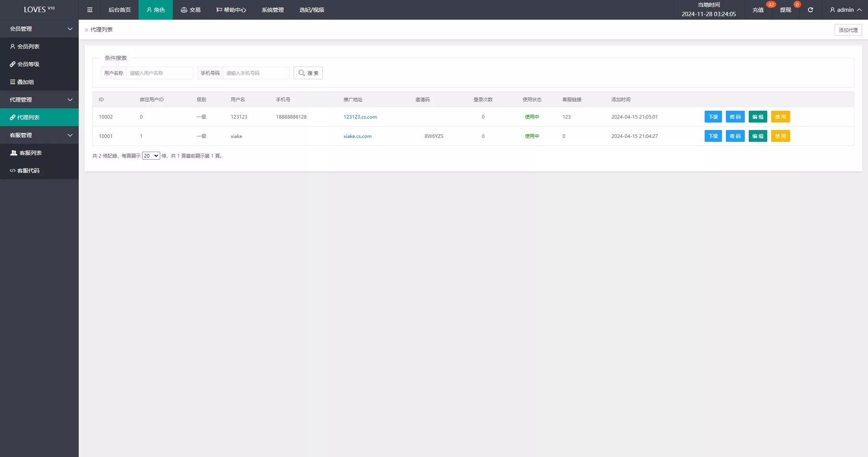
Task: Open 客服代码 with the code icon
Action: [25, 171]
